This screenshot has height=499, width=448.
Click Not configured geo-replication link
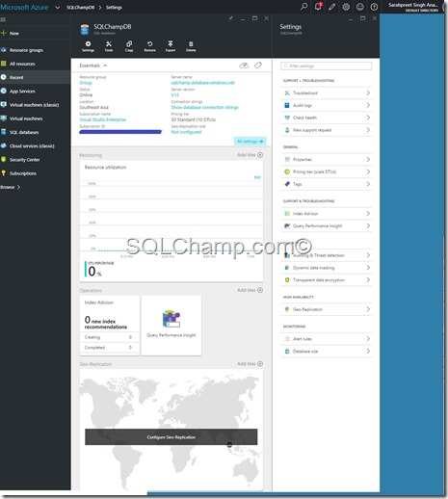(x=186, y=132)
